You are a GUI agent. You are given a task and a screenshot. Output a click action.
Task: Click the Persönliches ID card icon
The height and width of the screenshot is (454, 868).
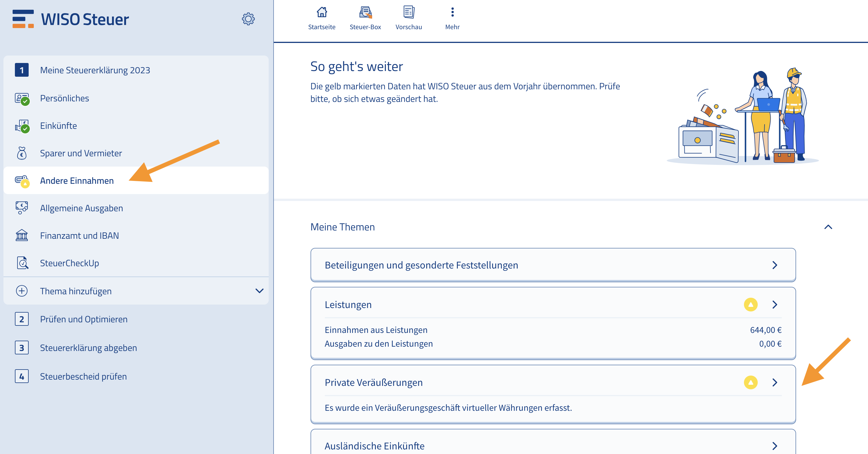click(22, 99)
